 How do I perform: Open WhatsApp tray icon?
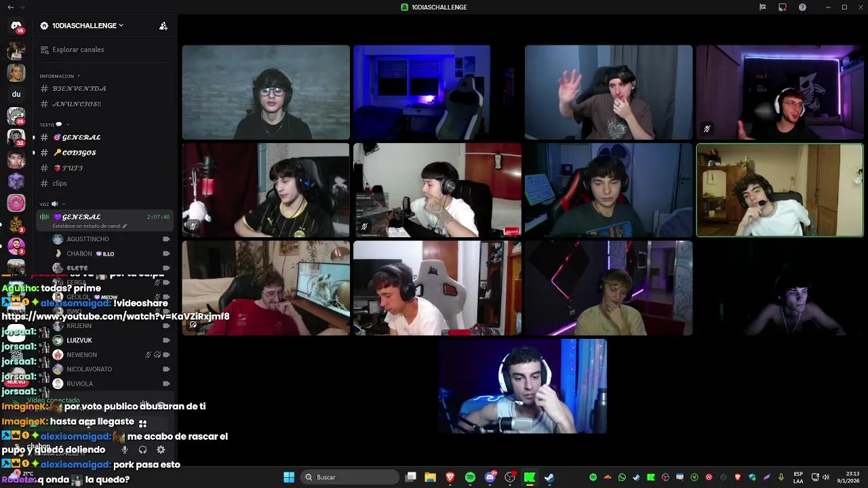click(622, 477)
